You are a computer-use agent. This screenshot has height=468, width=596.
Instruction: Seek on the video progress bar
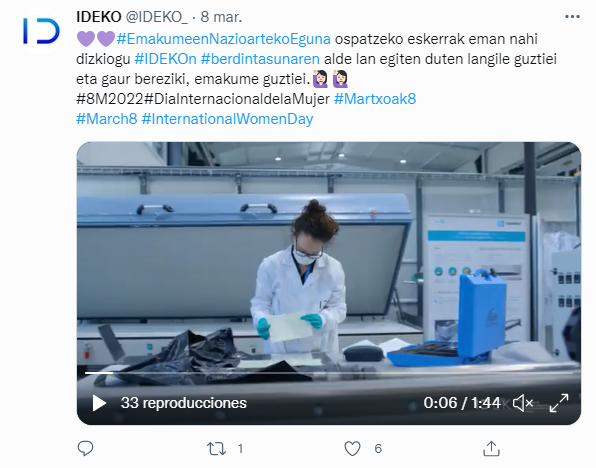329,373
